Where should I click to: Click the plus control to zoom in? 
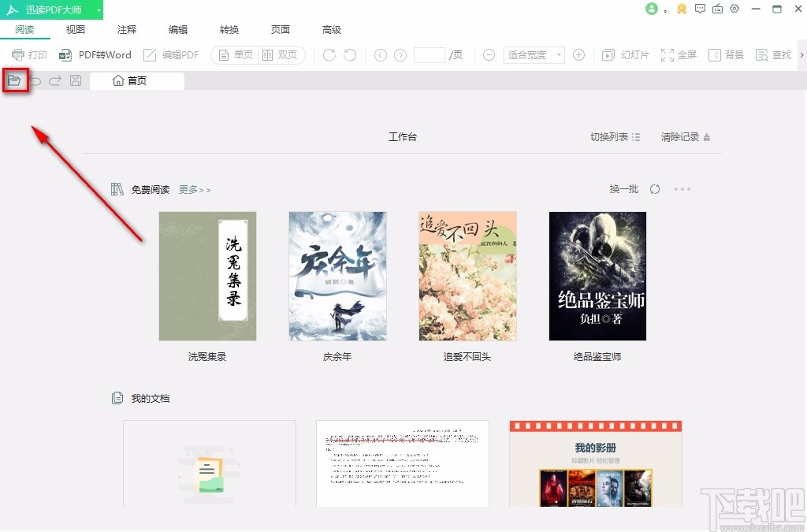[579, 55]
